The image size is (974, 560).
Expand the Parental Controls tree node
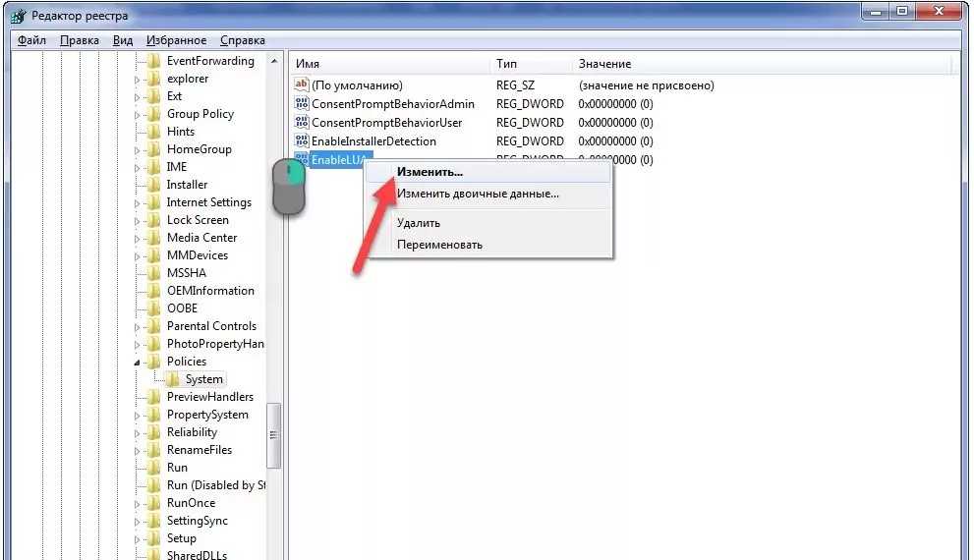coord(139,326)
